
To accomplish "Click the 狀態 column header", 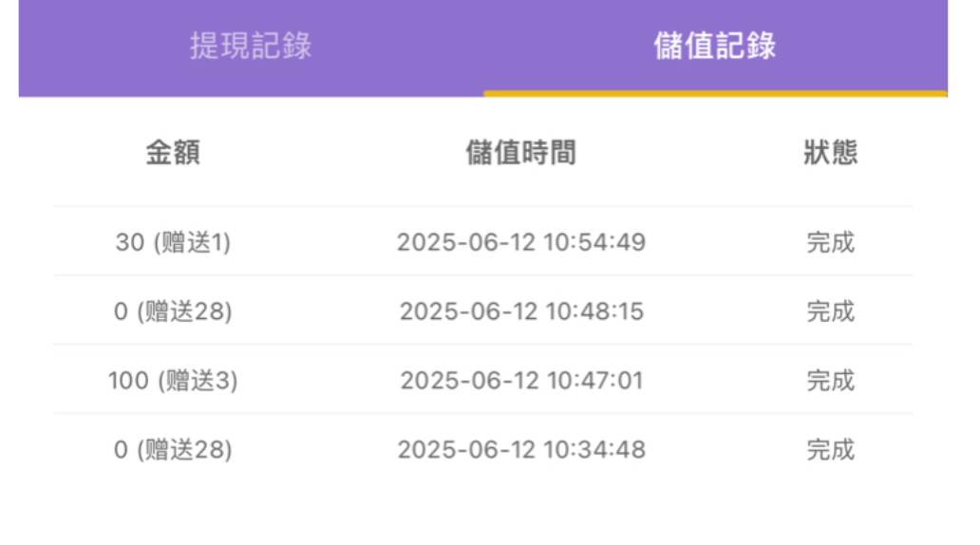I will coord(831,153).
